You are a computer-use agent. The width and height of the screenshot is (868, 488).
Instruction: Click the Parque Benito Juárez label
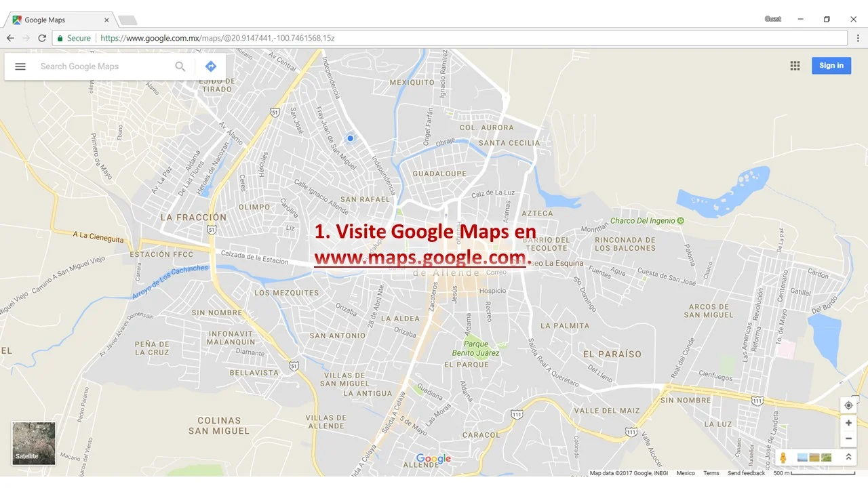pyautogui.click(x=476, y=348)
